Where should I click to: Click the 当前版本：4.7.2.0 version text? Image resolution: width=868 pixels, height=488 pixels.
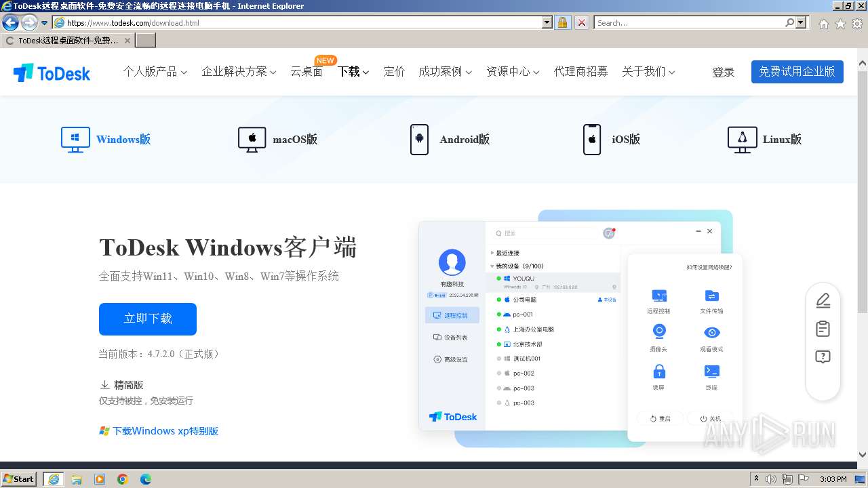[161, 354]
